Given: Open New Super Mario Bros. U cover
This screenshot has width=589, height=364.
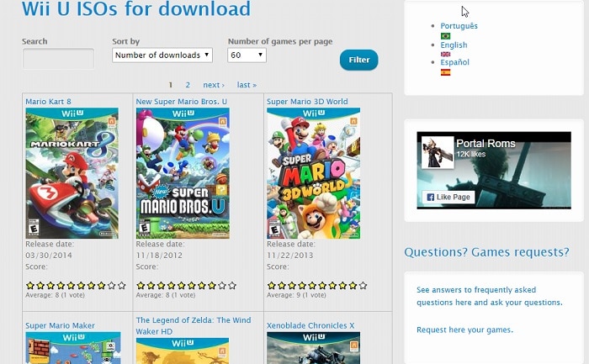Looking at the screenshot, I should [182, 173].
